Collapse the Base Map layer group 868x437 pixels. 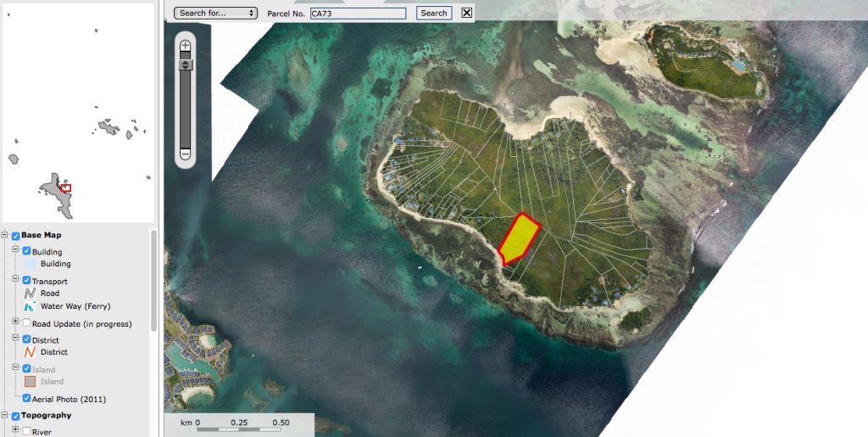pyautogui.click(x=5, y=235)
